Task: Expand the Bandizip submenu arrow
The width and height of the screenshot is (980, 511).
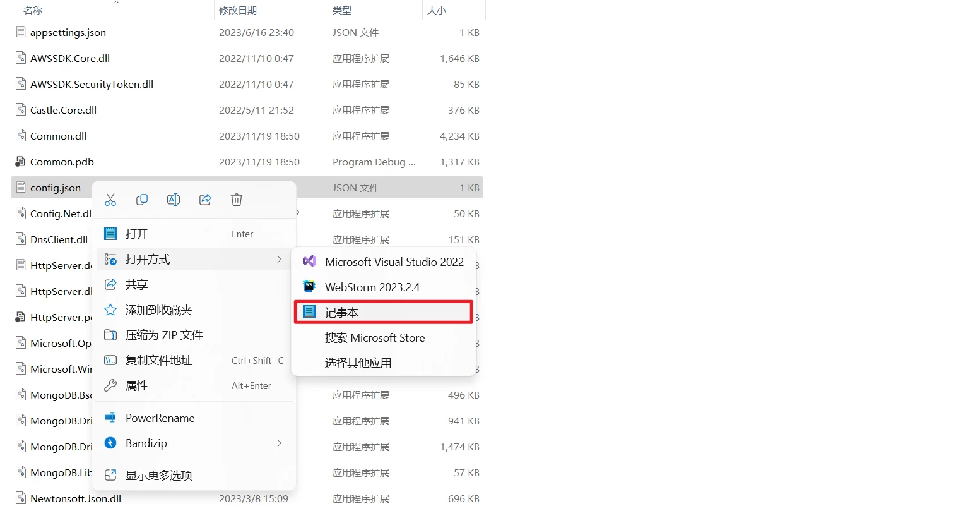Action: [x=279, y=443]
